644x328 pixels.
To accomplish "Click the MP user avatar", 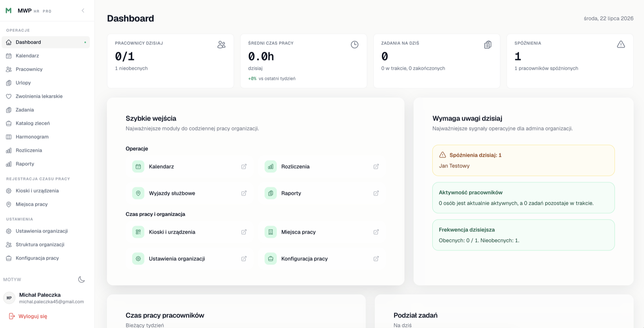I will point(9,298).
